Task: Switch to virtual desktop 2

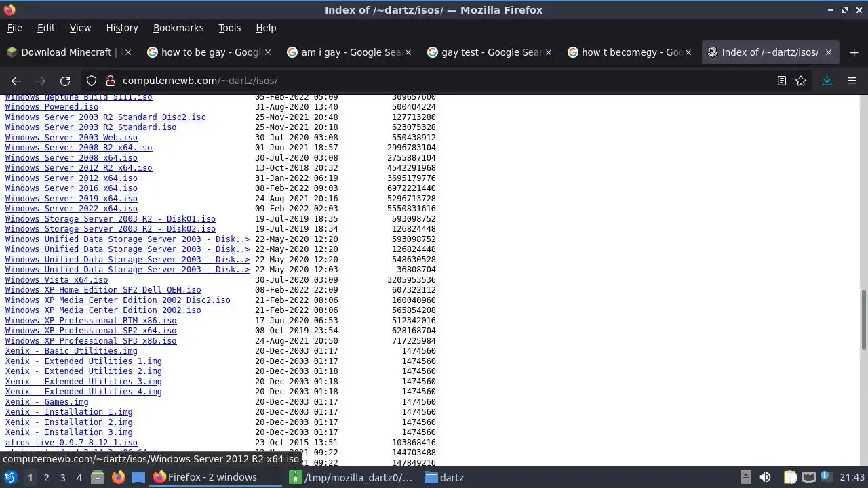Action: pyautogui.click(x=46, y=477)
